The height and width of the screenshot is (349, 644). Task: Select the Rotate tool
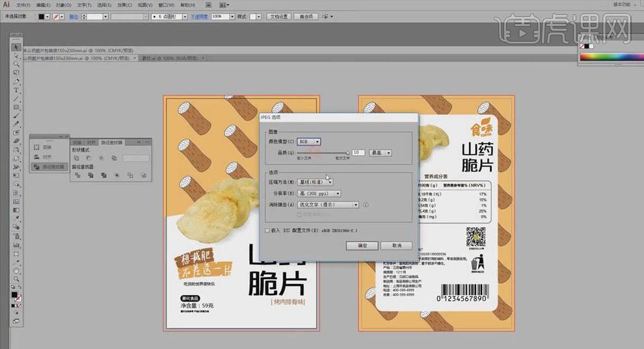coord(16,150)
